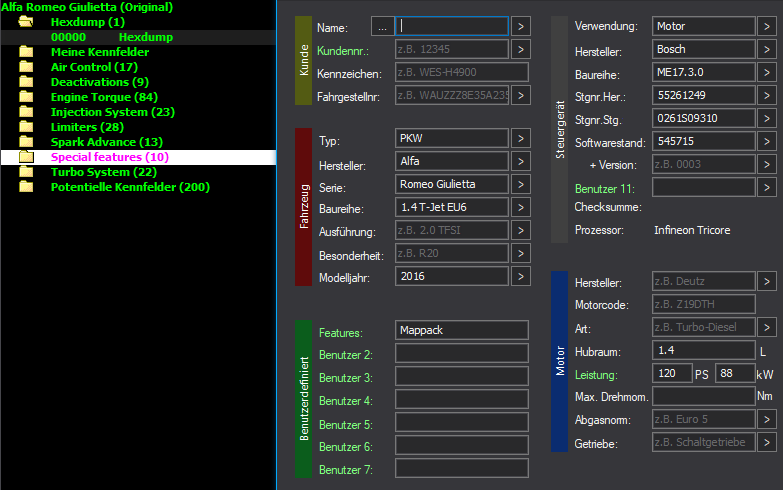Click the olive Kunde section bar
Viewport: 783px width, 490px height.
click(303, 60)
